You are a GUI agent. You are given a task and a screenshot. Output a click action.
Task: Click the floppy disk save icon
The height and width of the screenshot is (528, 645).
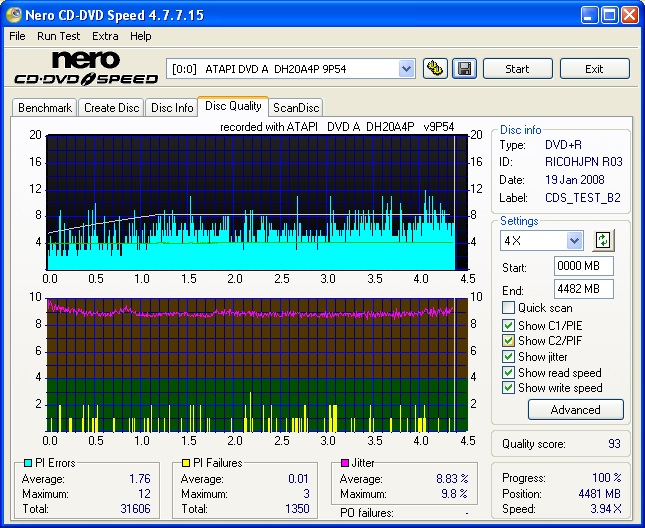point(464,68)
